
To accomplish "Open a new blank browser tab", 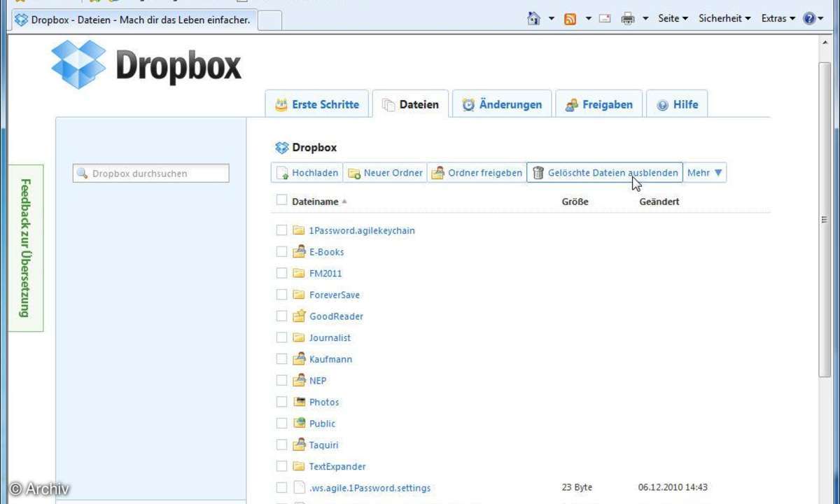I will 270,20.
